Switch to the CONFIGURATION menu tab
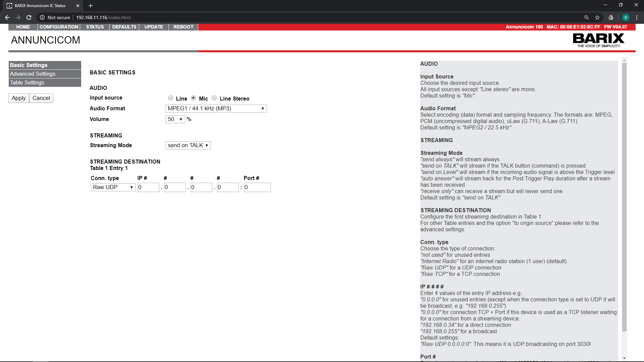 [59, 27]
